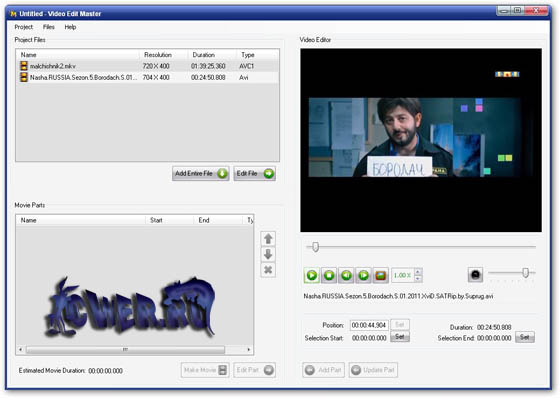
Task: Click the Movie Parts End column header
Action: click(218, 220)
